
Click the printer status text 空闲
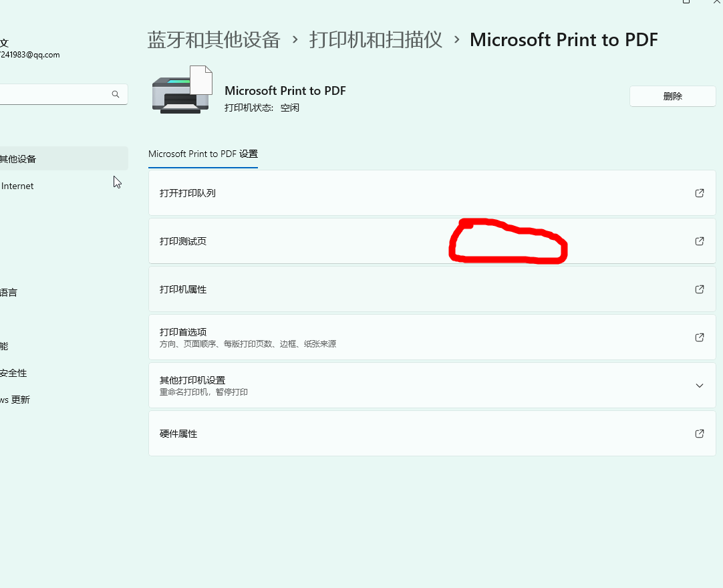click(289, 108)
